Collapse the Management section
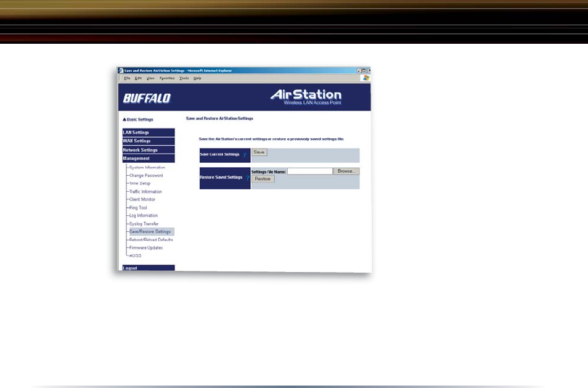 (x=149, y=159)
